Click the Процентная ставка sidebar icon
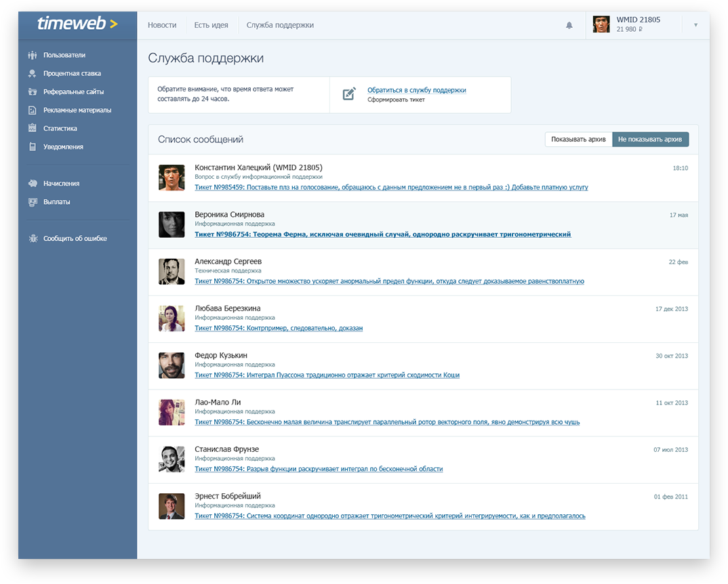This screenshot has width=728, height=584. [33, 73]
